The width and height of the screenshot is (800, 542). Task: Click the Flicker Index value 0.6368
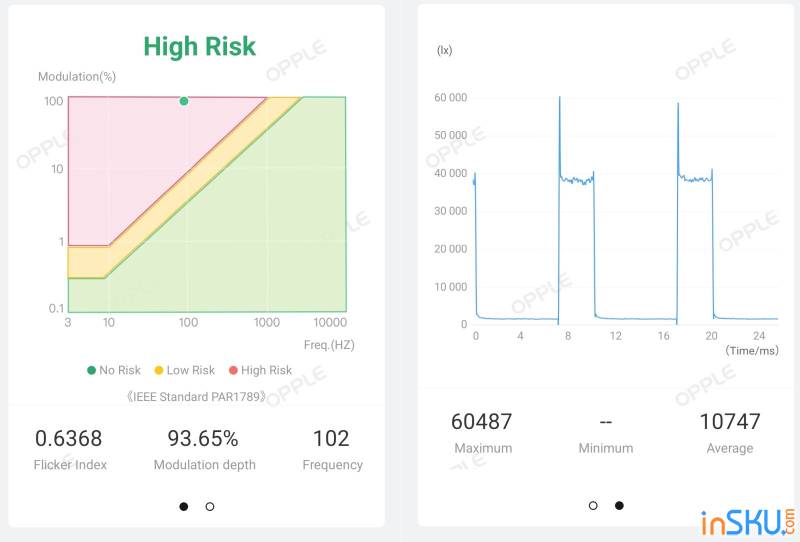click(x=68, y=438)
